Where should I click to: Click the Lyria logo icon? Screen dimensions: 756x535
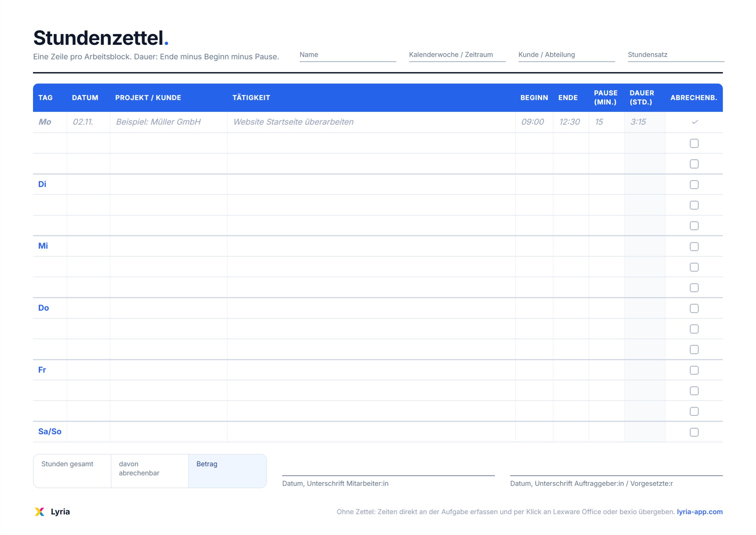[x=39, y=512]
